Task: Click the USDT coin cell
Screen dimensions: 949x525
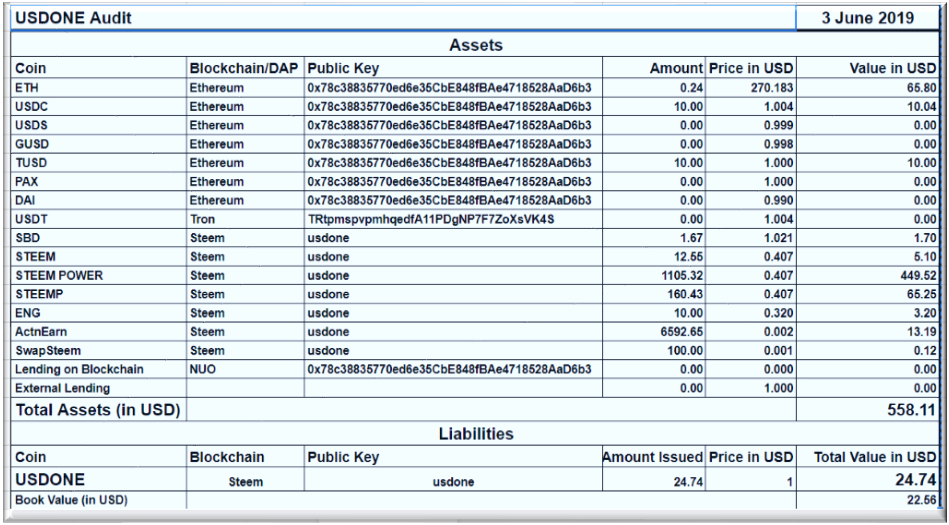Action: point(99,219)
